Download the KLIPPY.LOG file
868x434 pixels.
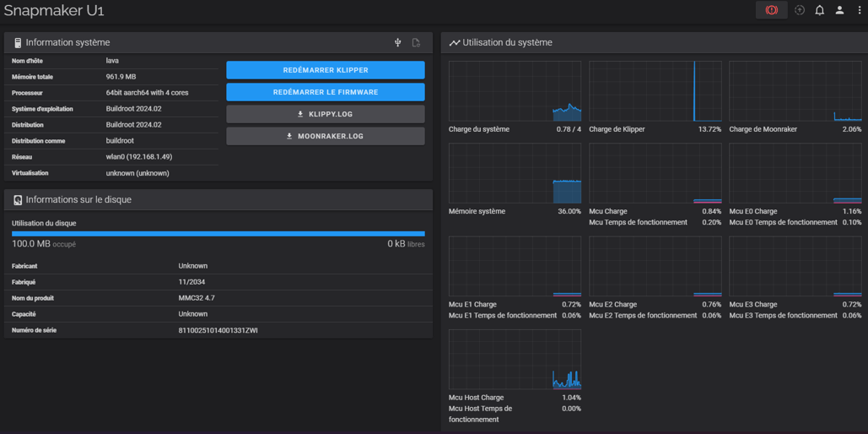[325, 114]
